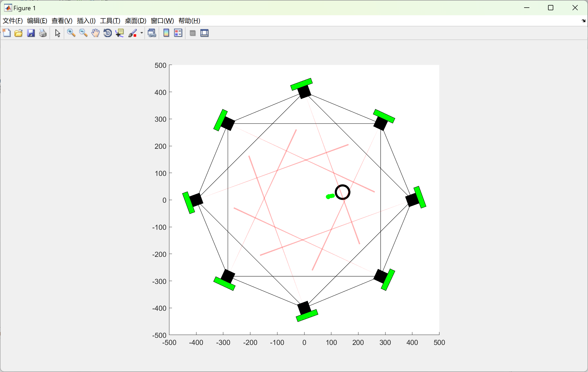This screenshot has width=588, height=372.
Task: Open the 文件(F) menu
Action: pos(13,21)
